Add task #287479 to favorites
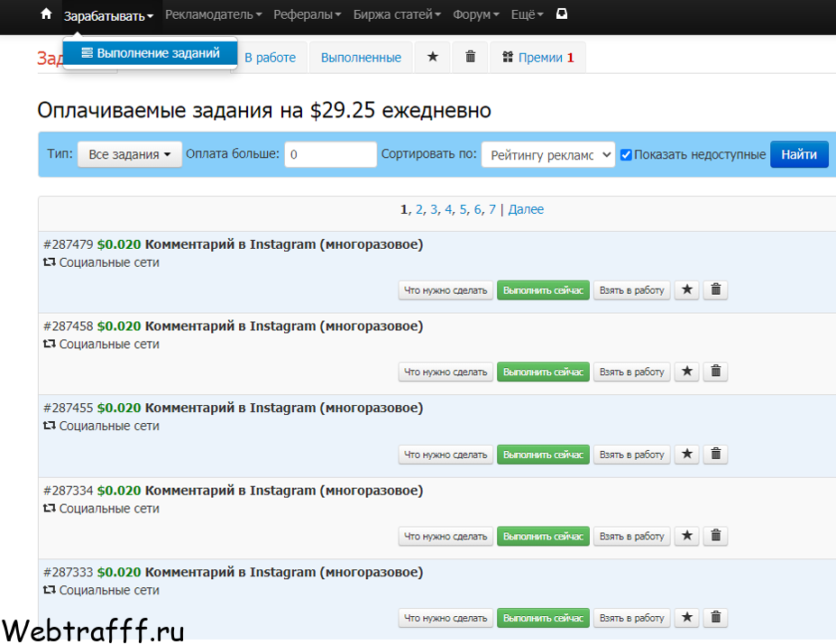Viewport: 836px width, 644px height. pos(686,290)
